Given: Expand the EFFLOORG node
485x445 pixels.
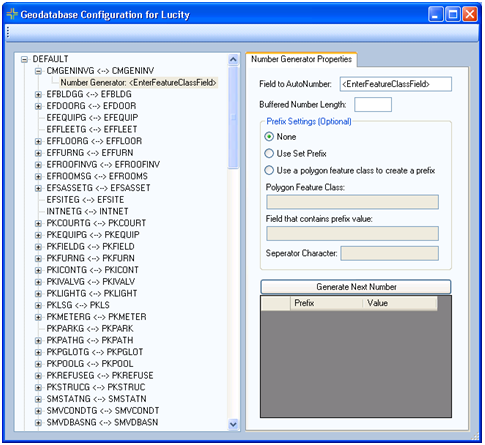Looking at the screenshot, I should (x=38, y=141).
